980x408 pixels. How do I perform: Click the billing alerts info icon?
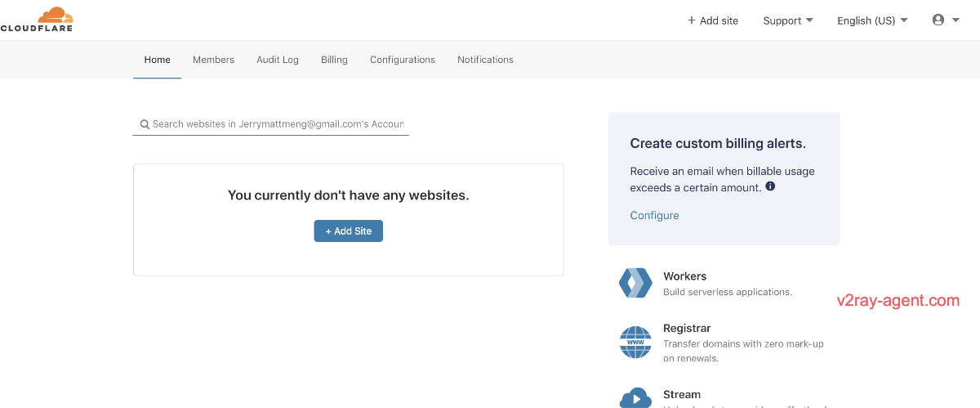[770, 186]
